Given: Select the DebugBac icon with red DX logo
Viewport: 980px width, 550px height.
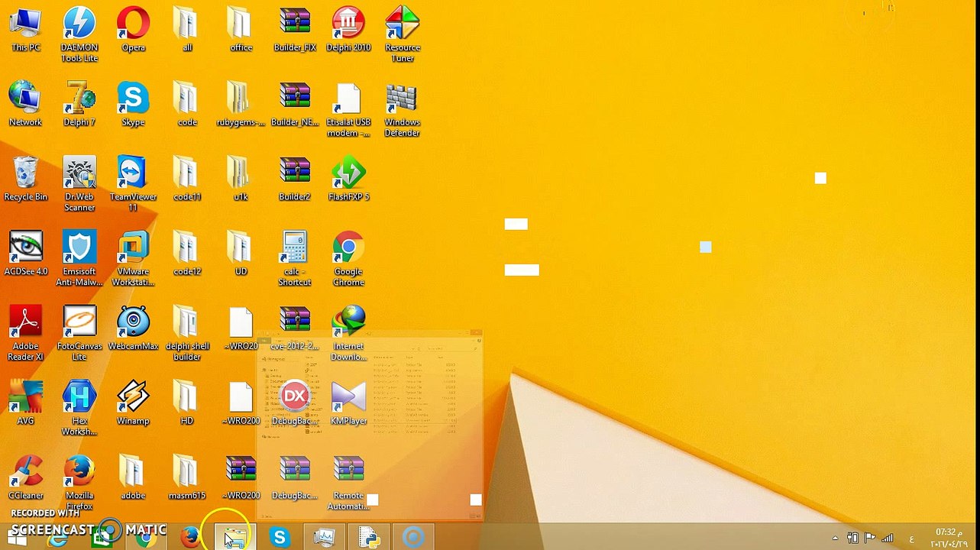Looking at the screenshot, I should click(x=295, y=403).
